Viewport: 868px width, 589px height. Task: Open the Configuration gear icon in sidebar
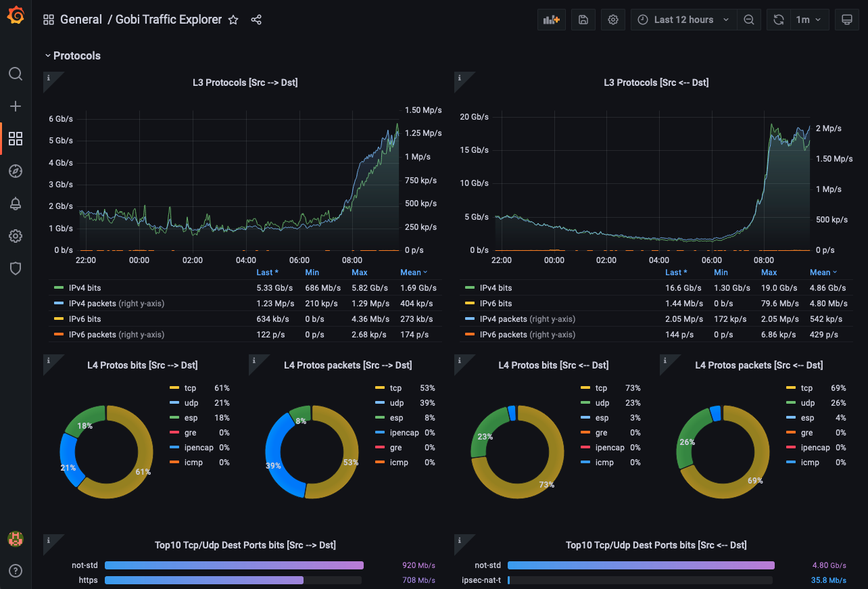point(16,236)
